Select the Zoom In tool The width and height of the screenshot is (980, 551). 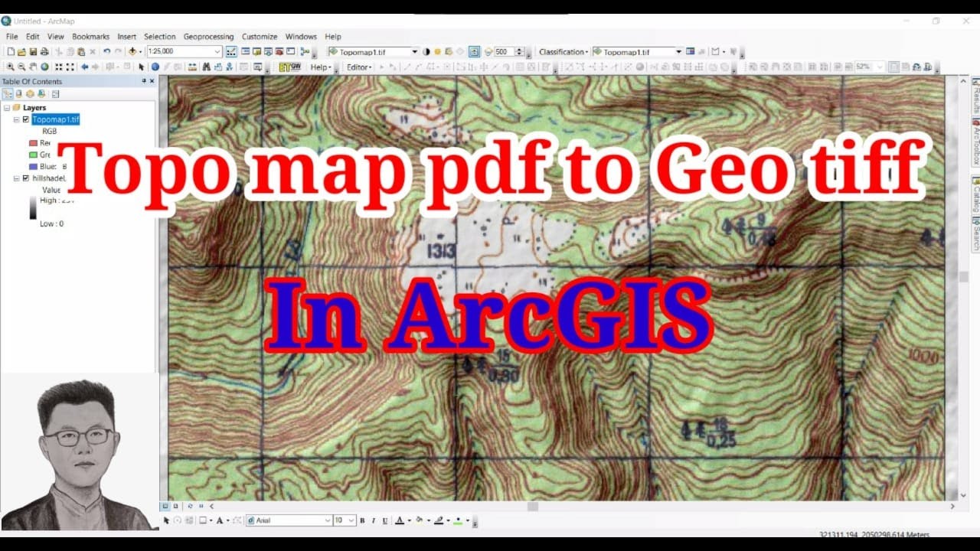(11, 67)
